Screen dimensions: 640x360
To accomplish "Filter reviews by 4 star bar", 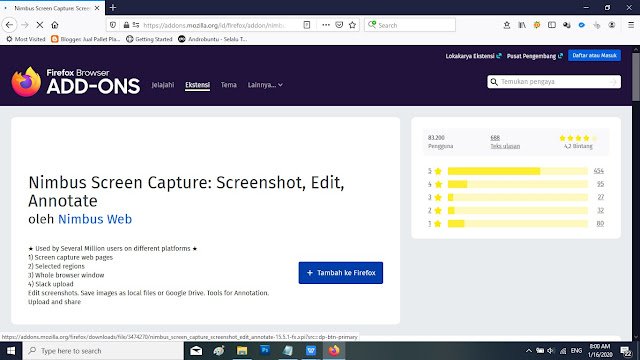I will point(518,184).
